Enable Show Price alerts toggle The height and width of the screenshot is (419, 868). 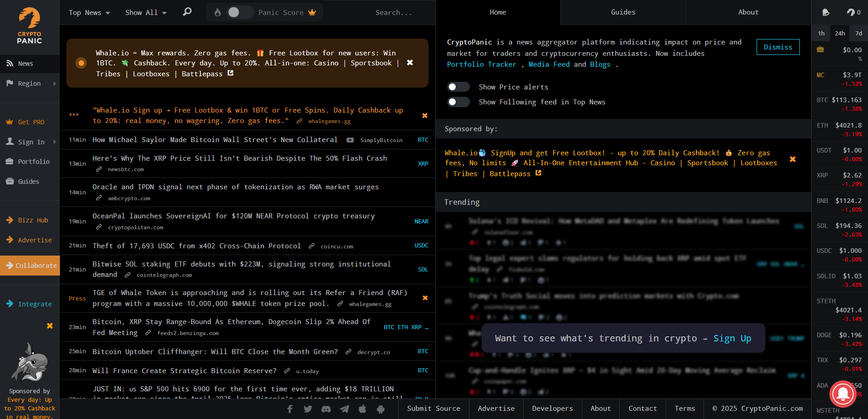pyautogui.click(x=458, y=87)
